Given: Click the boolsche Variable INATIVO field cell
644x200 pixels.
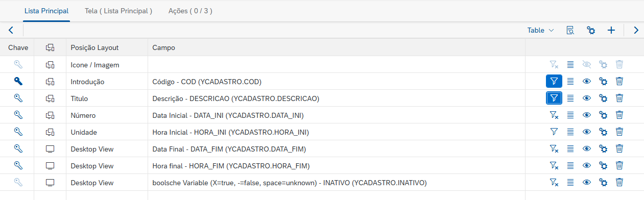Looking at the screenshot, I should 337,182.
